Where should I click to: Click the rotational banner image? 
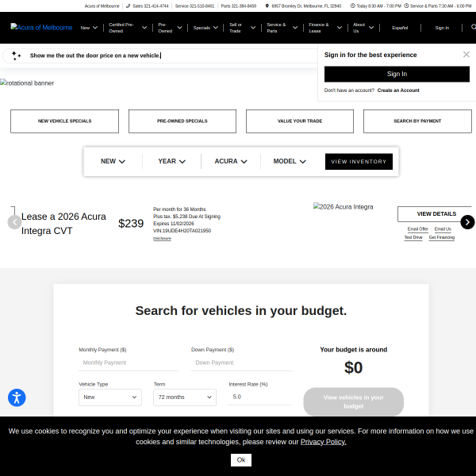point(27,83)
